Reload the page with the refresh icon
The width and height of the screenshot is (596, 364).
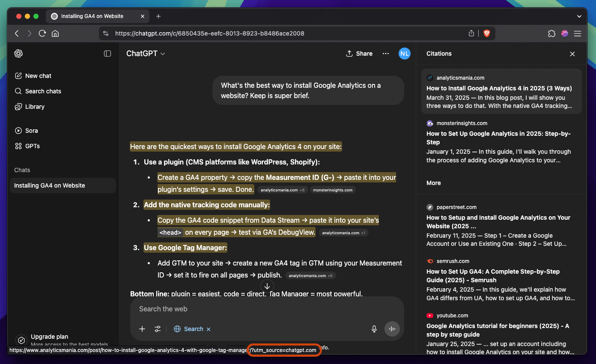tap(42, 33)
